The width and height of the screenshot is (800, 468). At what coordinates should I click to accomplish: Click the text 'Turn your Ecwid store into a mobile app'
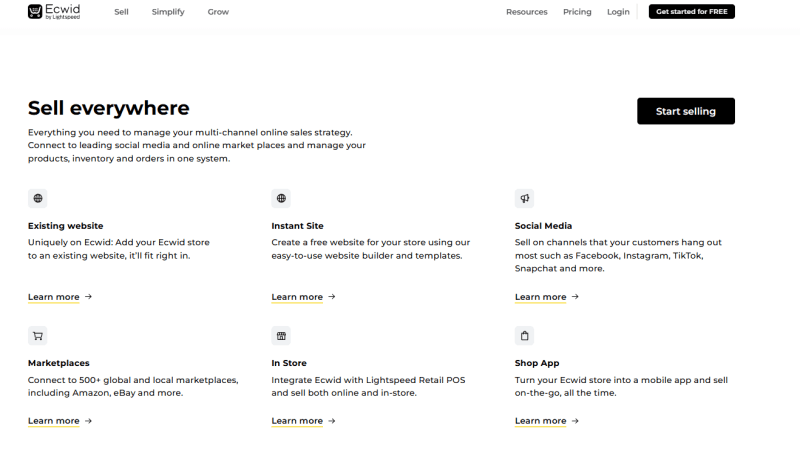click(x=603, y=380)
